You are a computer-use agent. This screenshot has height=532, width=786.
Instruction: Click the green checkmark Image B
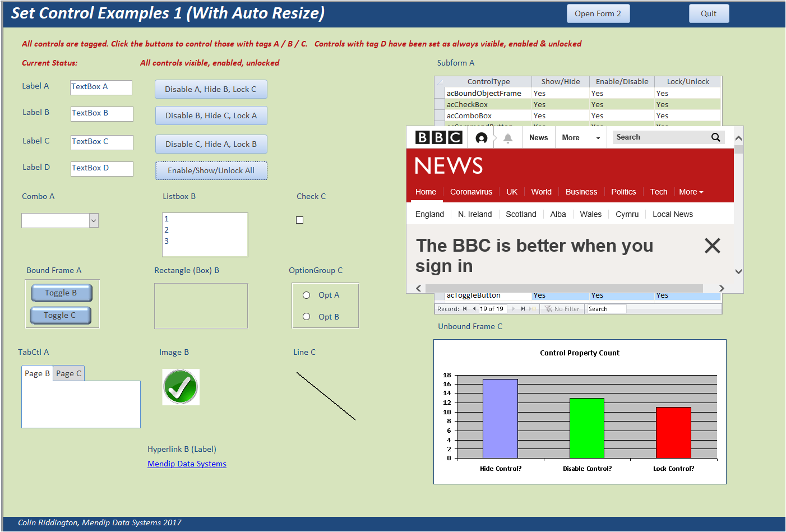tap(181, 387)
